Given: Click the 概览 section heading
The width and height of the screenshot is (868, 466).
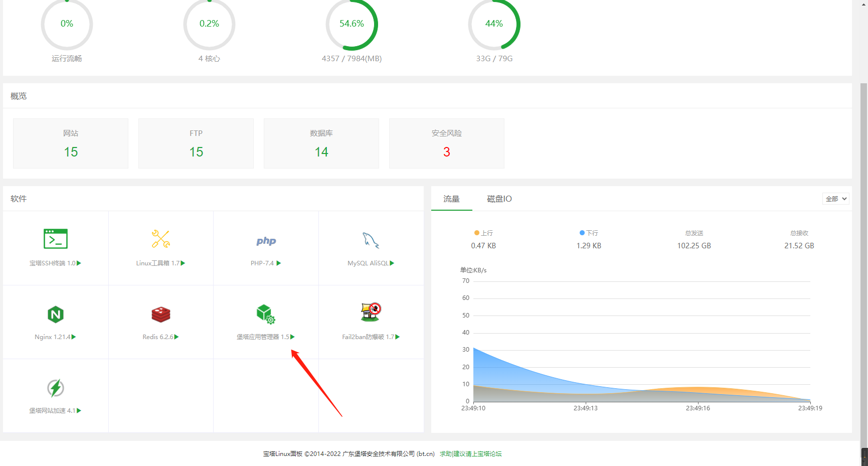Looking at the screenshot, I should click(19, 96).
